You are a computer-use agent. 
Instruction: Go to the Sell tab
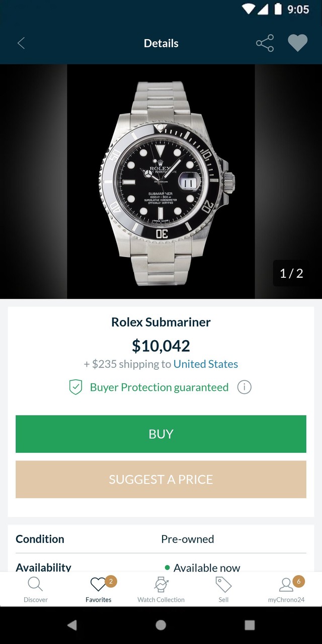[223, 589]
